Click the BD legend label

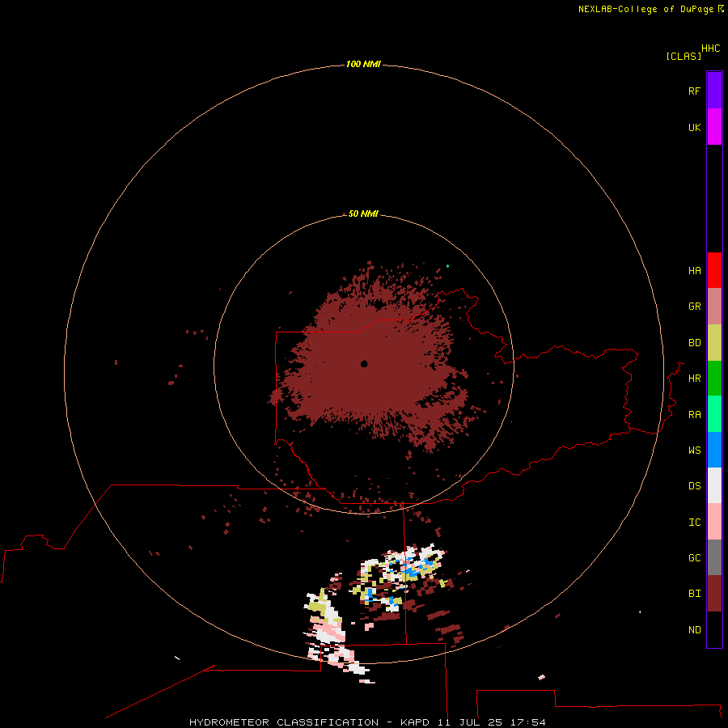point(695,343)
